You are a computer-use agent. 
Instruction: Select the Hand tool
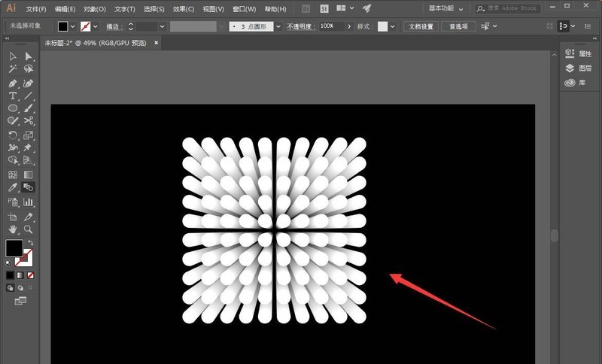coord(13,229)
